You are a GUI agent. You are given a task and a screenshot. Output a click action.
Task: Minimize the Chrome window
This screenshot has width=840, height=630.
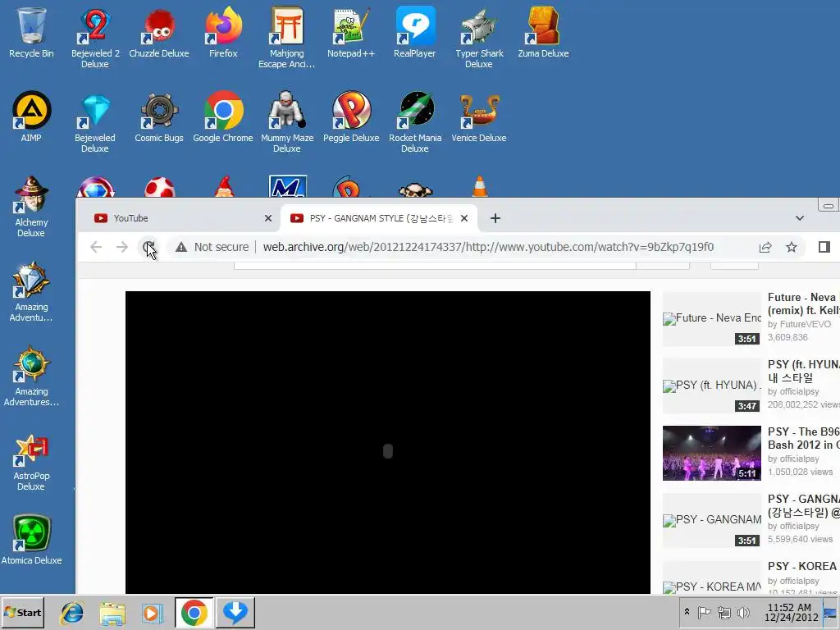(x=829, y=205)
